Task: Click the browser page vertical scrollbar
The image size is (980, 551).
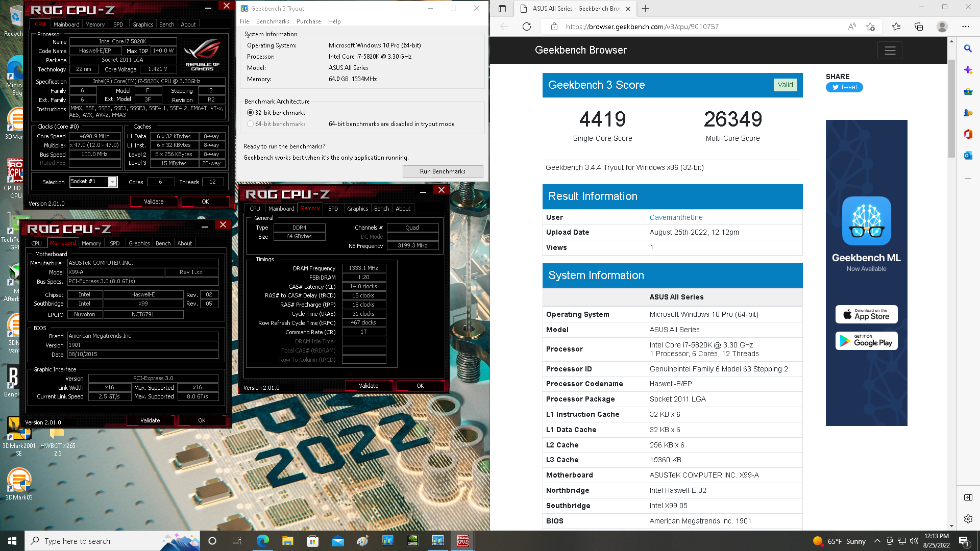Action: point(951,108)
